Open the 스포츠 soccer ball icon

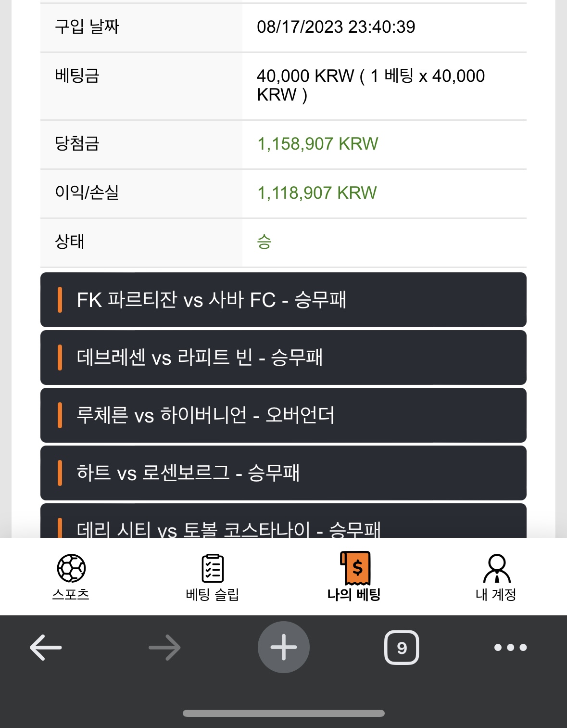(x=71, y=568)
